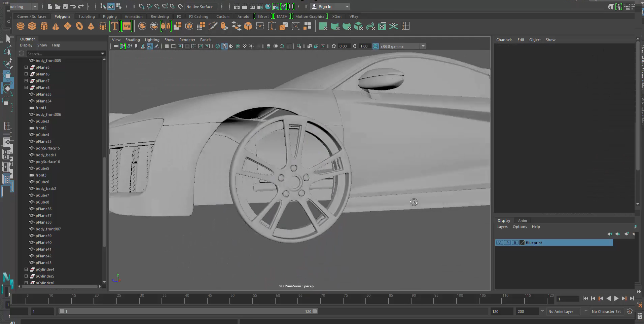Click the Save scene icon
The image size is (644, 324).
point(65,6)
